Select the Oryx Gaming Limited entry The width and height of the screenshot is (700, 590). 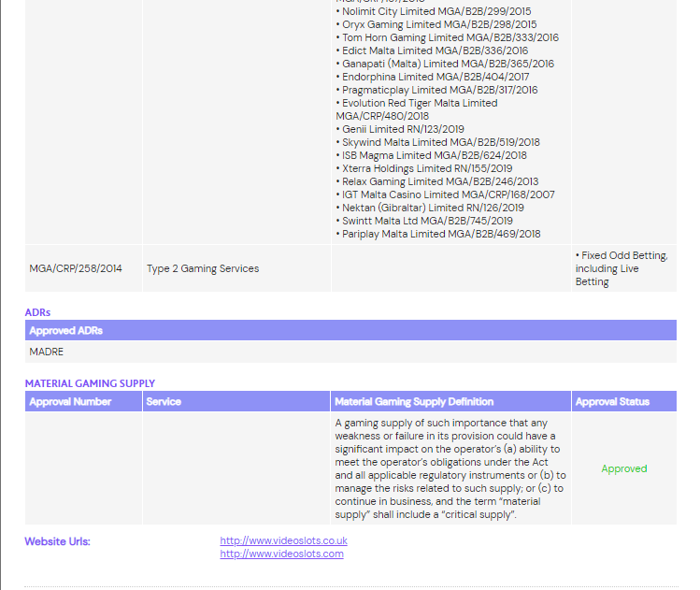point(436,24)
